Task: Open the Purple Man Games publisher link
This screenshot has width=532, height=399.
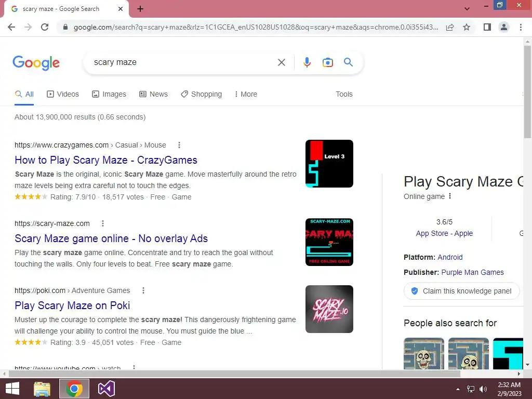Action: [x=472, y=272]
